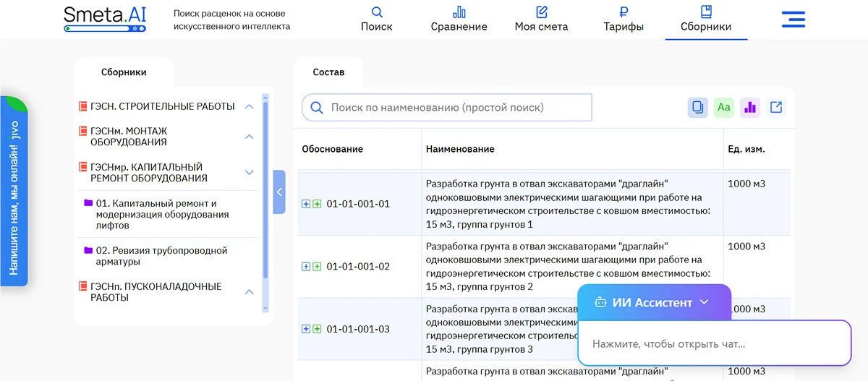
Task: Click the open-in-new-window icon
Action: (776, 108)
